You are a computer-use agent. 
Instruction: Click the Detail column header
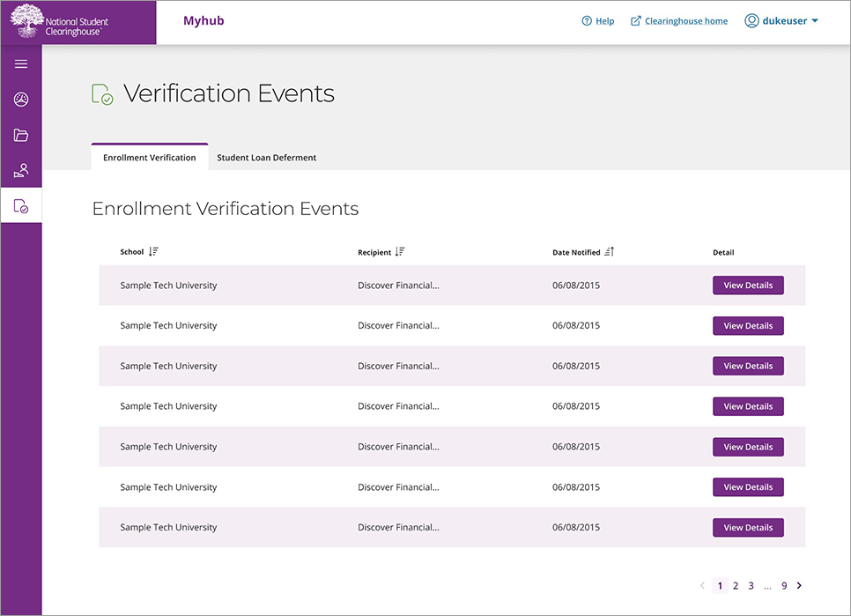(x=723, y=252)
